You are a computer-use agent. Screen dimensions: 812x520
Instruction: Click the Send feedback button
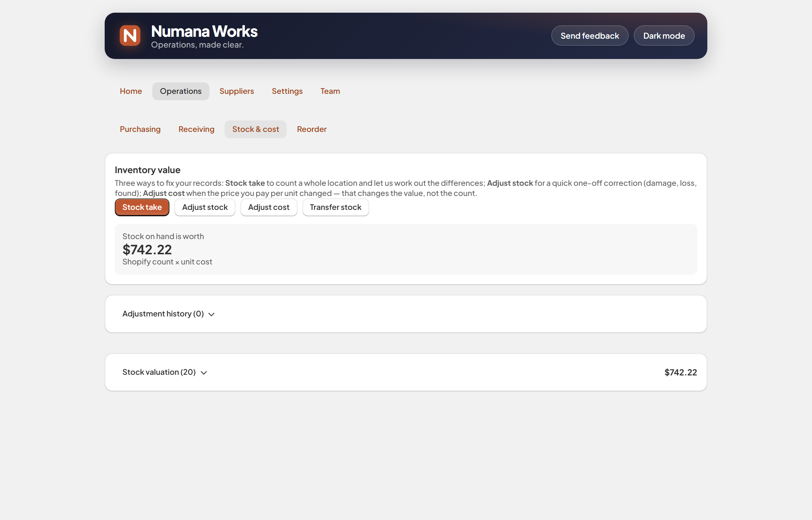click(x=589, y=36)
